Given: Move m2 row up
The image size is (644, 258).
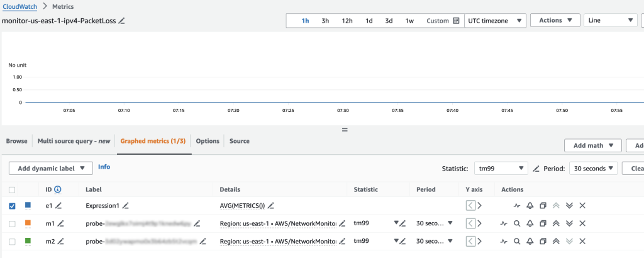Looking at the screenshot, I should (x=556, y=242).
